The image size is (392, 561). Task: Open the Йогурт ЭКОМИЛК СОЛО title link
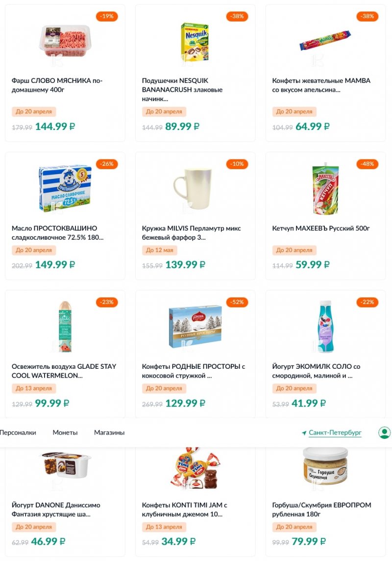[316, 371]
